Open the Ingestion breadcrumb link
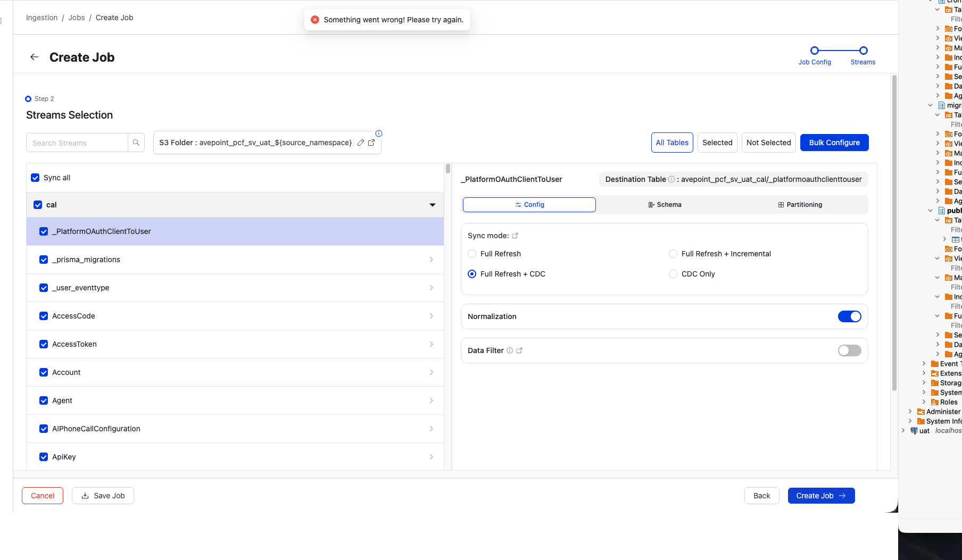Screen dimensions: 962x560 click(x=42, y=18)
